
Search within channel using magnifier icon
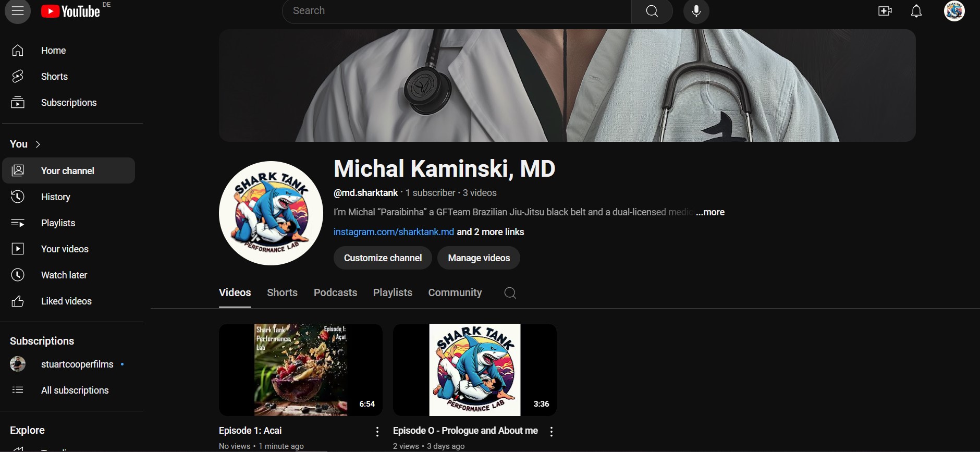(x=510, y=293)
